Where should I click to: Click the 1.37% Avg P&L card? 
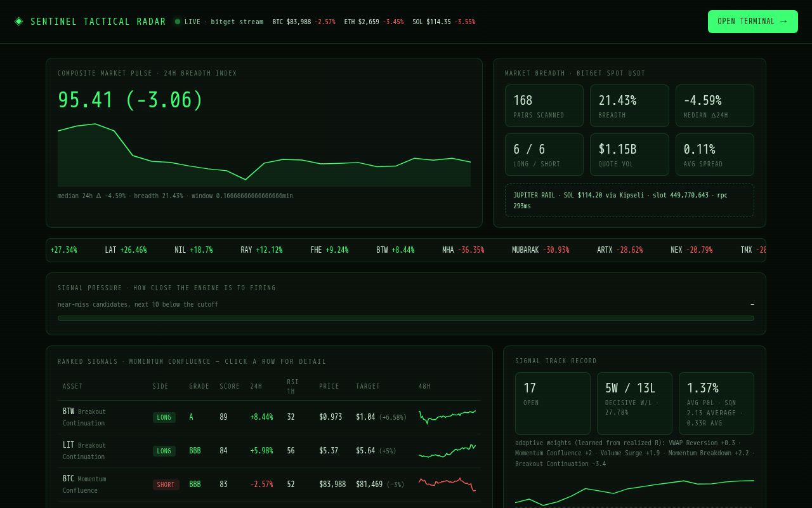pos(716,403)
